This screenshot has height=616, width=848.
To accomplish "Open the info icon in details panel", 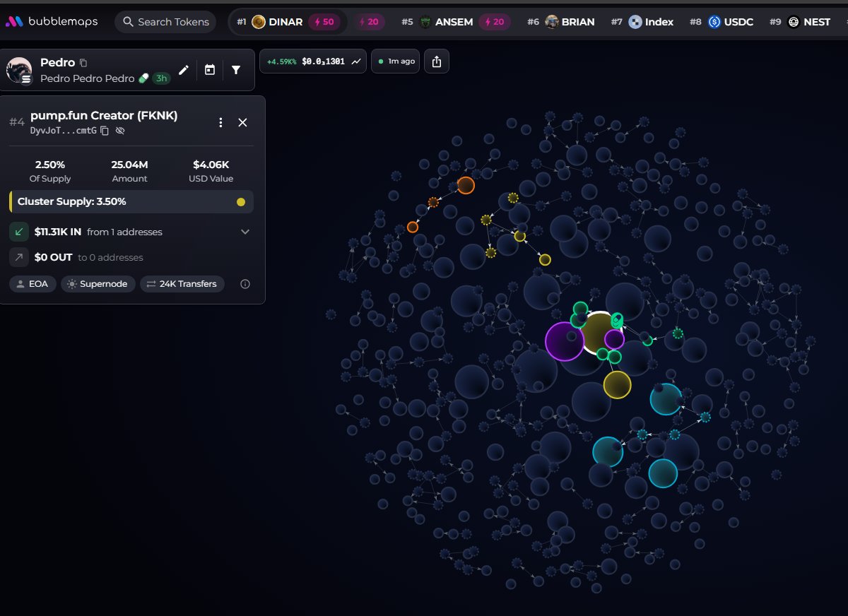I will pos(245,284).
